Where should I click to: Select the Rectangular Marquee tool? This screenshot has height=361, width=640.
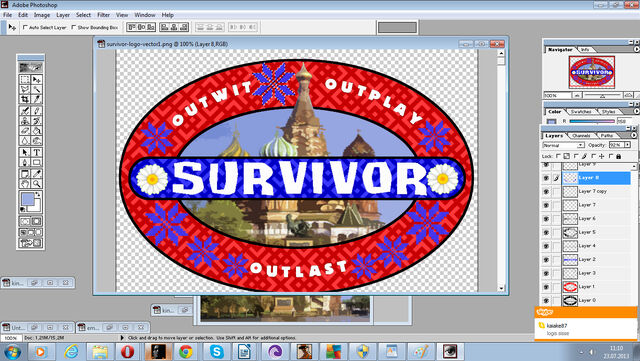[x=25, y=79]
